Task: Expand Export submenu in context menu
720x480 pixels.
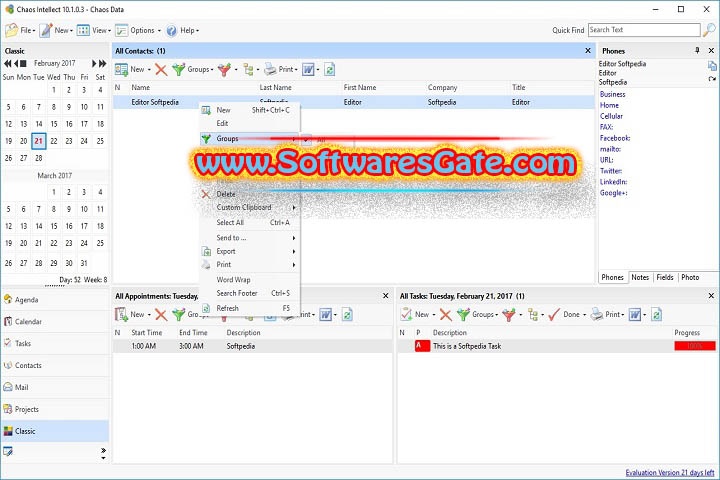Action: (x=250, y=252)
